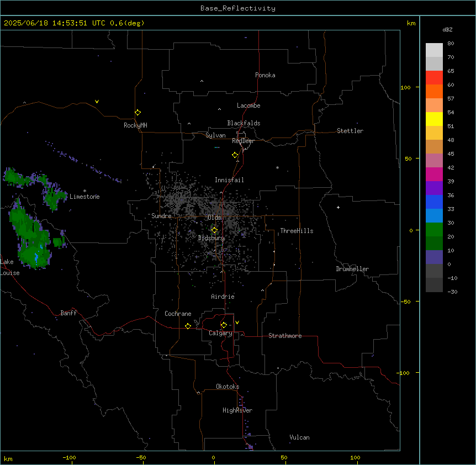Click the yellow diamond marker above Didsbury
Viewport: 476px width, 465px height.
214,230
